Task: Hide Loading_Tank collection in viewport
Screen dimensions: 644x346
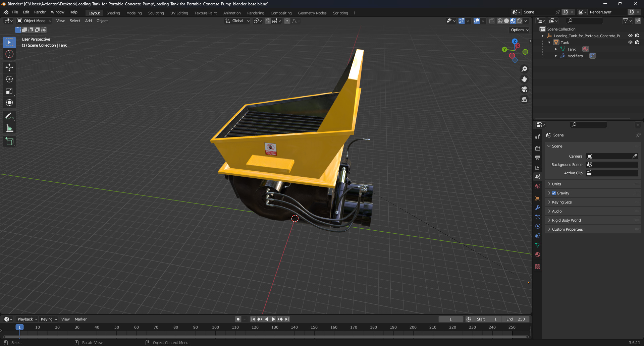Action: pos(630,36)
